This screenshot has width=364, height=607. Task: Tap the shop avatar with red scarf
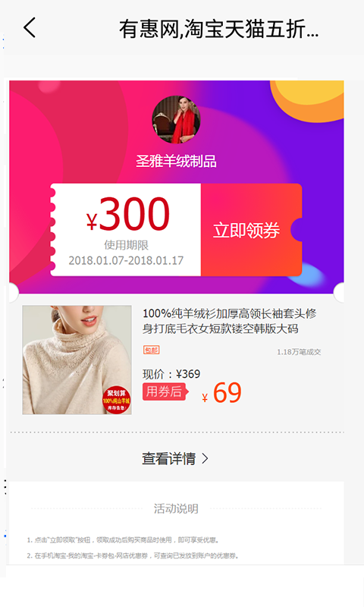pyautogui.click(x=176, y=120)
